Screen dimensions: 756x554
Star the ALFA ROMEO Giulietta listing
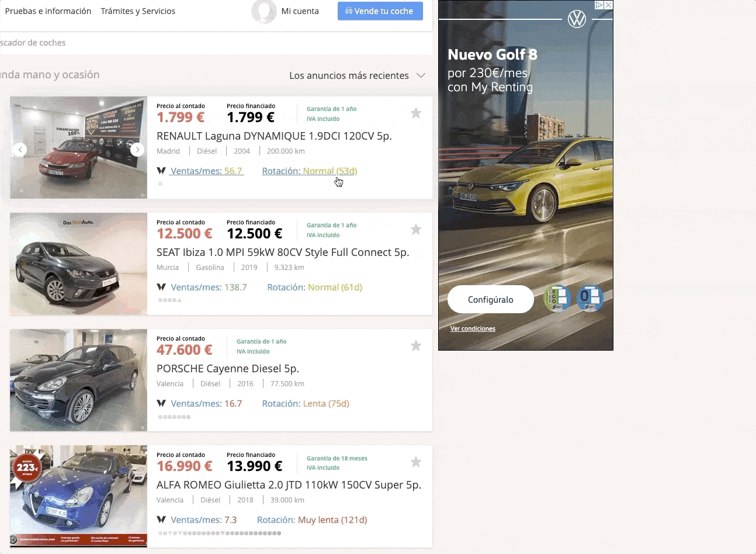[x=416, y=462]
